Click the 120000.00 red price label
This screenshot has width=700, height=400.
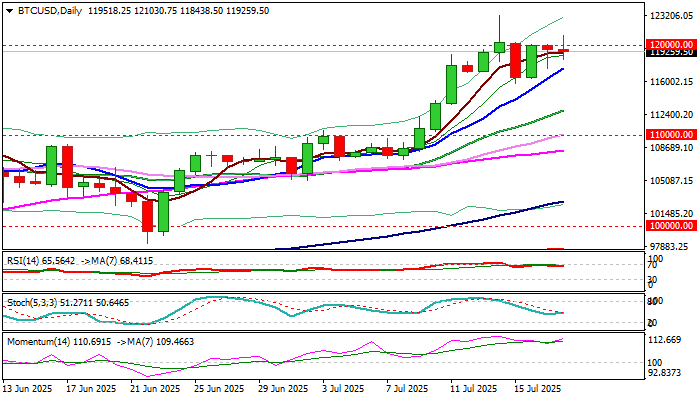click(671, 45)
